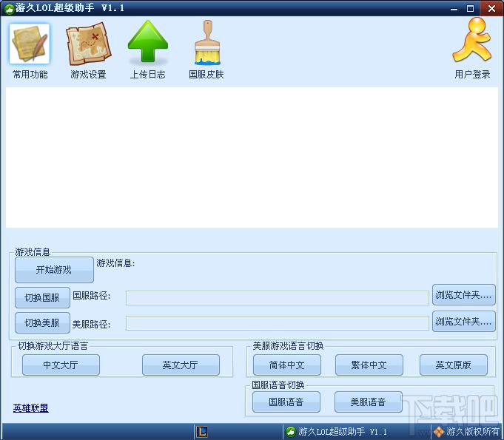Choose 简体中文 game language
This screenshot has width=504, height=440.
286,365
